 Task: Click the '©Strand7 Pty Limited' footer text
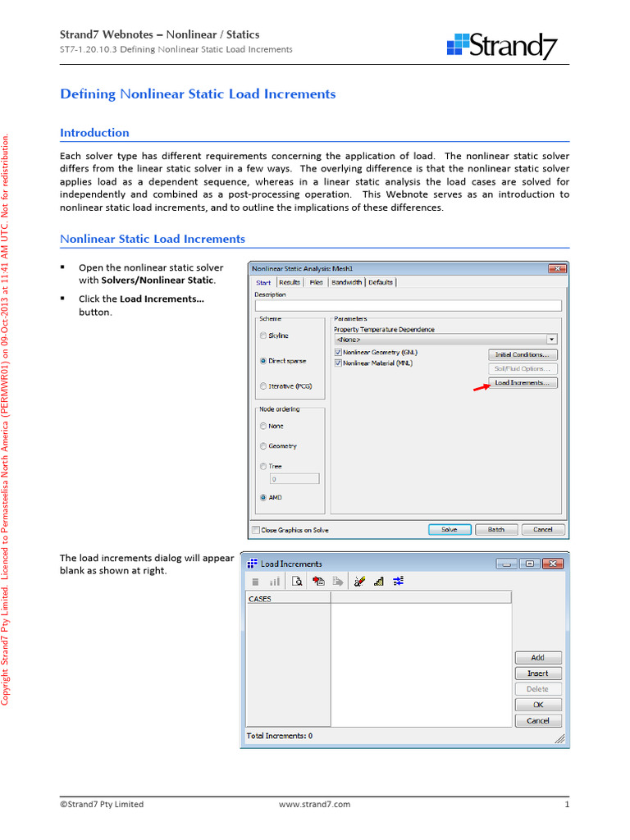click(102, 804)
